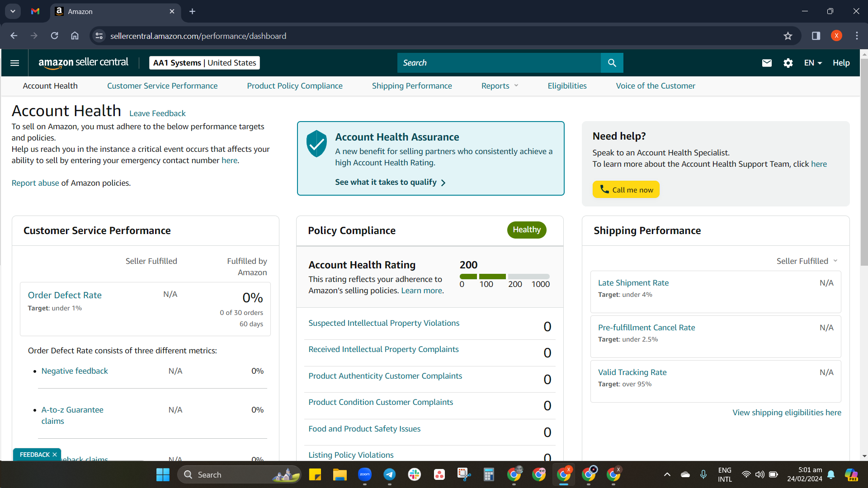This screenshot has width=868, height=488.
Task: Open the hamburger navigation menu
Action: tap(14, 63)
